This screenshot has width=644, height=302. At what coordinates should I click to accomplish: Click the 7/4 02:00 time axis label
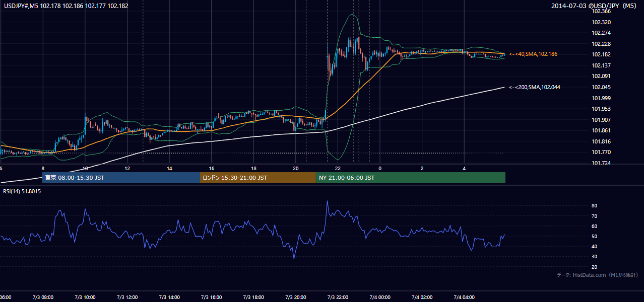422,297
